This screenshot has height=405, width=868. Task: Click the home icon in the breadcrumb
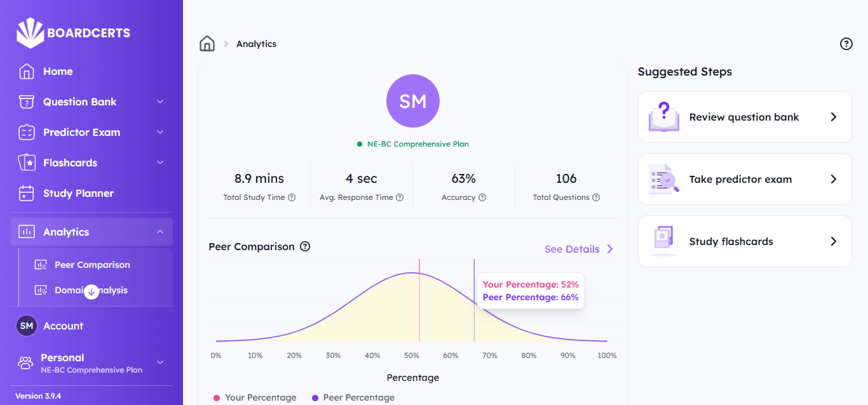207,43
